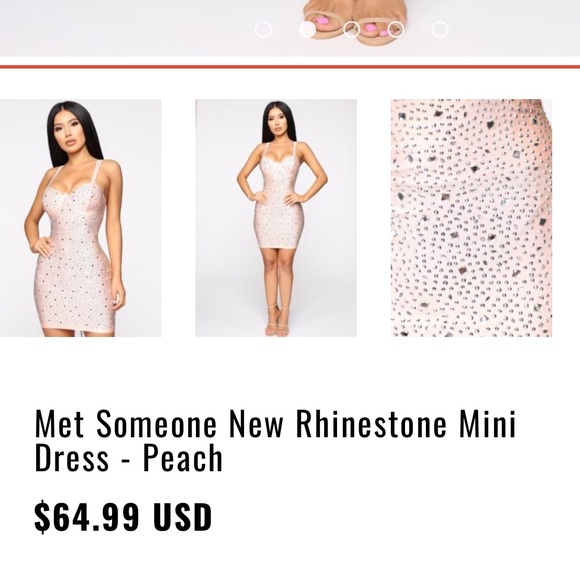Click the USD currency label
580x580 pixels.
(x=183, y=517)
